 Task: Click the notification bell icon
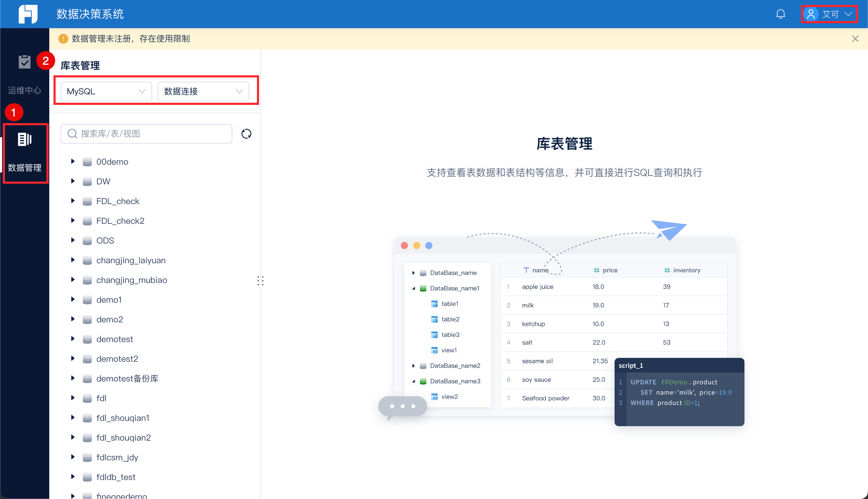coord(780,14)
